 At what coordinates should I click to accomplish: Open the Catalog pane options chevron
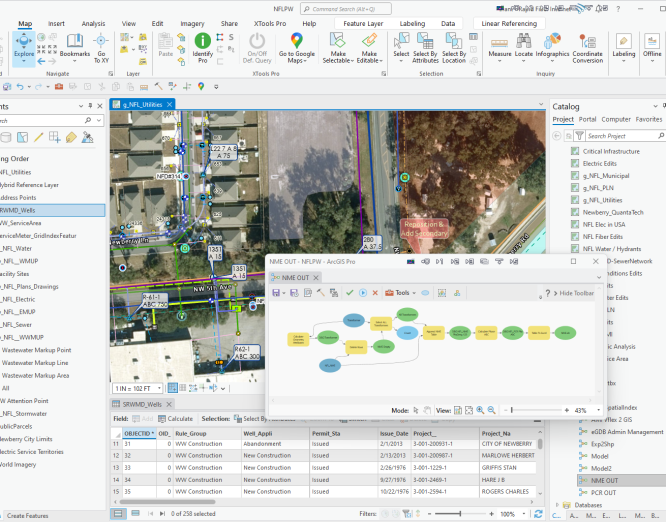(x=655, y=106)
